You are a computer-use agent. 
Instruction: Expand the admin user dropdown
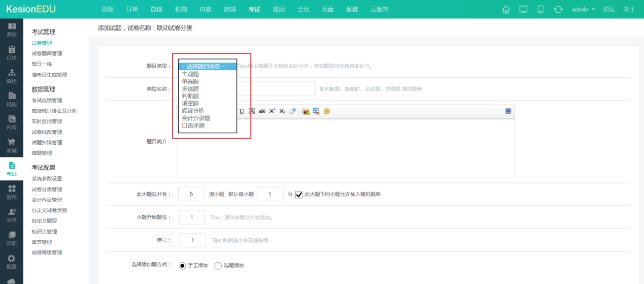pyautogui.click(x=583, y=10)
